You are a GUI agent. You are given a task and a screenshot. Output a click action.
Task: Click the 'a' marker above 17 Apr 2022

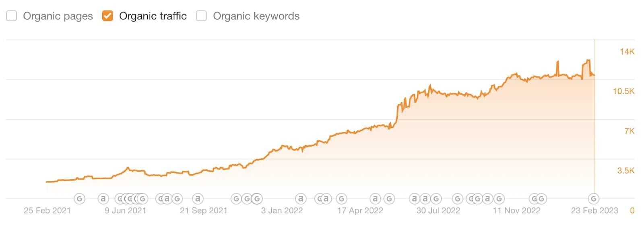[375, 198]
